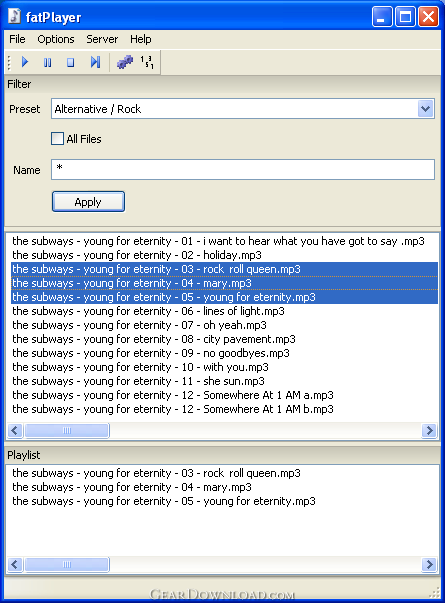Click the fatPlayer title bar music icon
The width and height of the screenshot is (445, 603).
point(15,16)
